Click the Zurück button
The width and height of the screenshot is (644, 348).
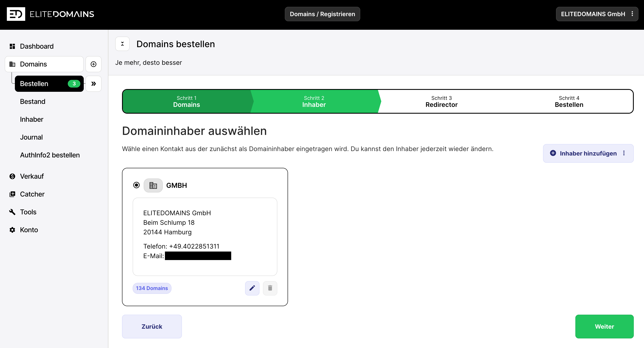pos(152,327)
